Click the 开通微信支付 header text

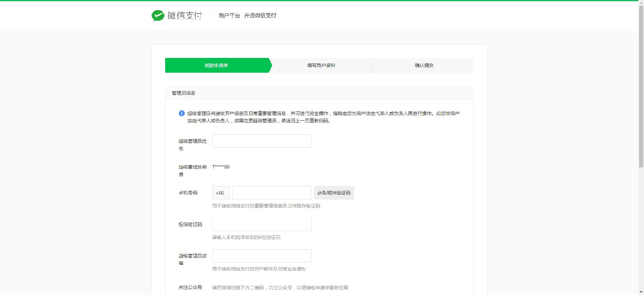(260, 16)
